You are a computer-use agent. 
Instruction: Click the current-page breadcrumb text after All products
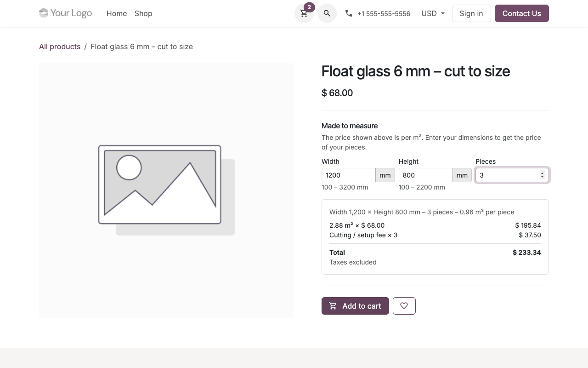click(141, 46)
